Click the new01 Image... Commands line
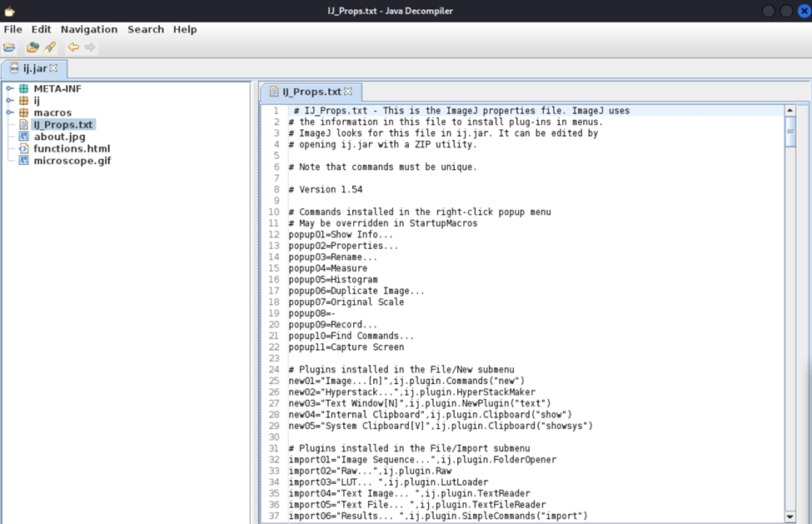The height and width of the screenshot is (524, 812). pyautogui.click(x=406, y=381)
